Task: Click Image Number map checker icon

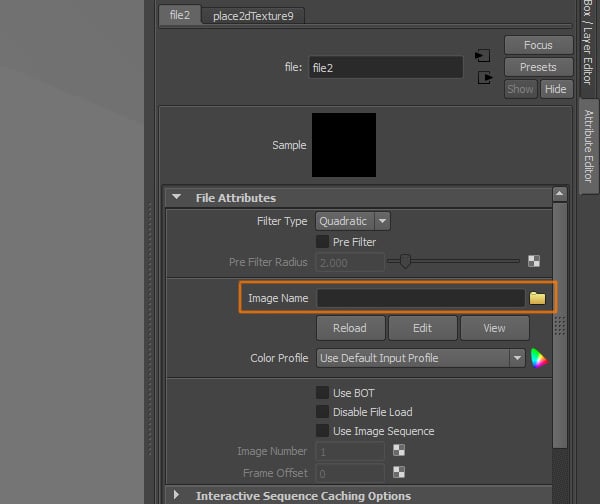Action: tap(399, 451)
